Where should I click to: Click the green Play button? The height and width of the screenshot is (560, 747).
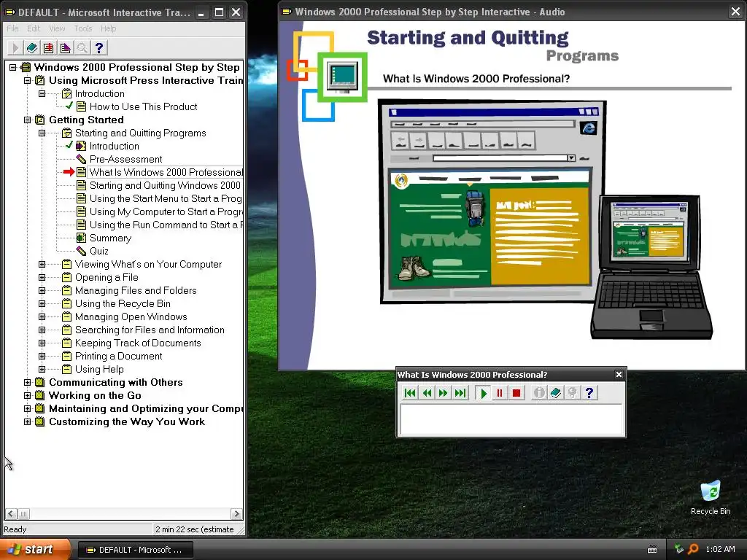[x=483, y=393]
